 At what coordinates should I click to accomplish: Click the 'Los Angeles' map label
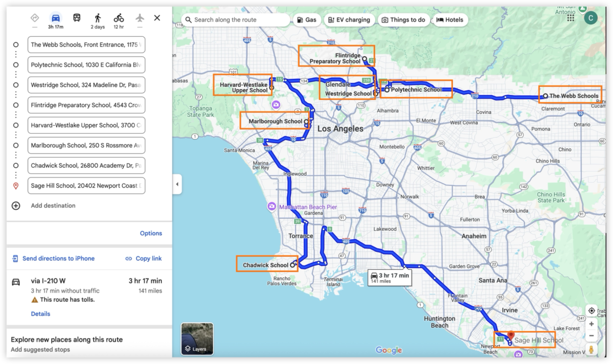tap(340, 129)
